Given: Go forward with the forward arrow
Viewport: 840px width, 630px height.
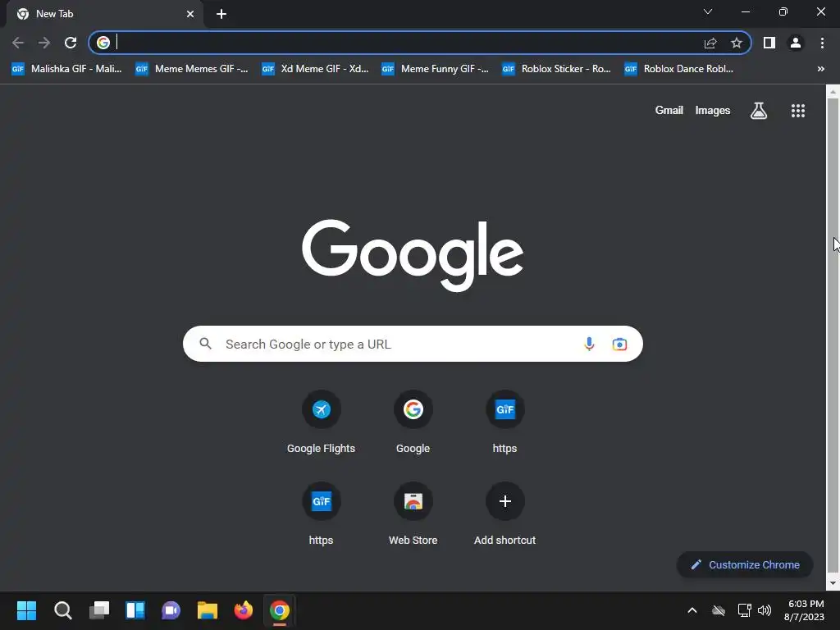Looking at the screenshot, I should (x=44, y=43).
